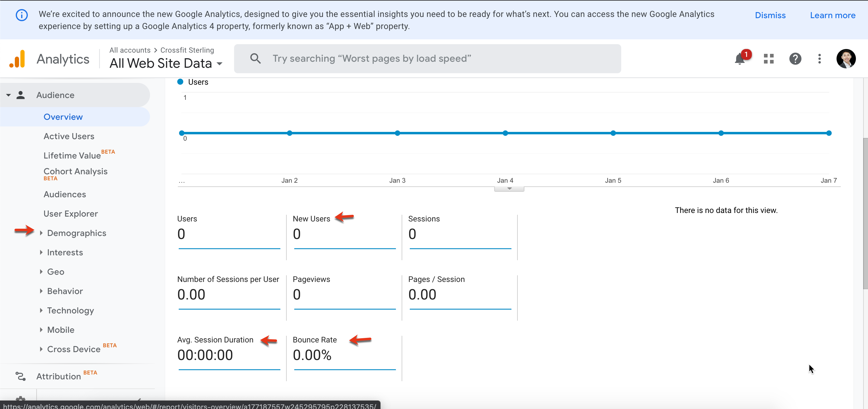Viewport: 868px width, 409px height.
Task: Open the Help question mark icon
Action: pos(795,59)
